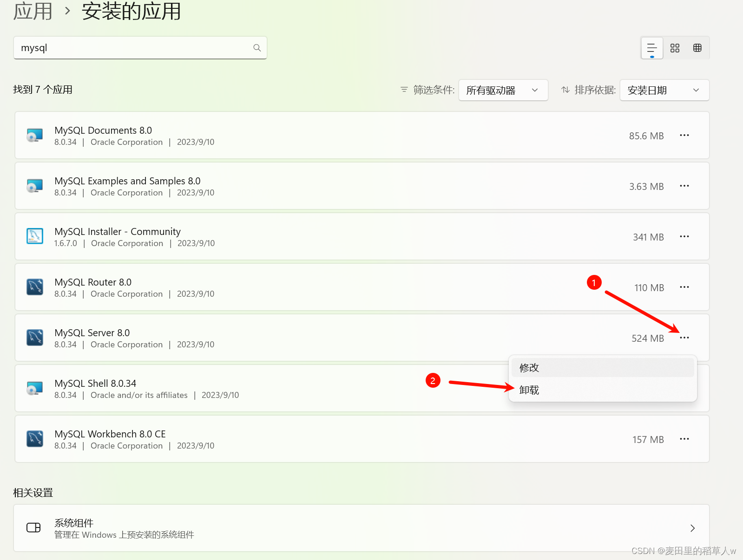743x560 pixels.
Task: Open more options for MySQL Documents 8.0
Action: 684,135
